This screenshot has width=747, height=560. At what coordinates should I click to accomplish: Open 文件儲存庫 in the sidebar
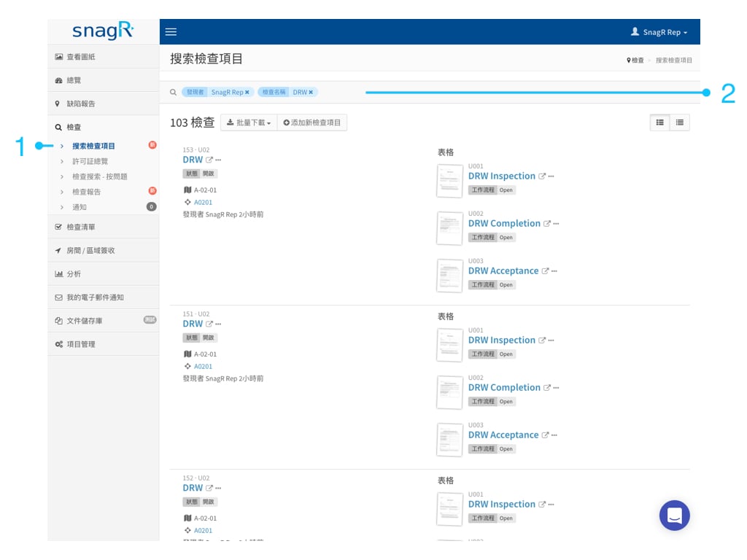(x=104, y=321)
